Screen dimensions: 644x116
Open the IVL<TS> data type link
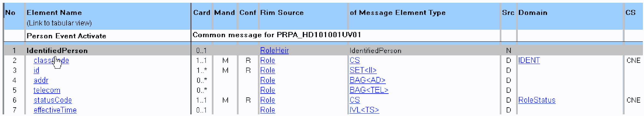pos(364,110)
